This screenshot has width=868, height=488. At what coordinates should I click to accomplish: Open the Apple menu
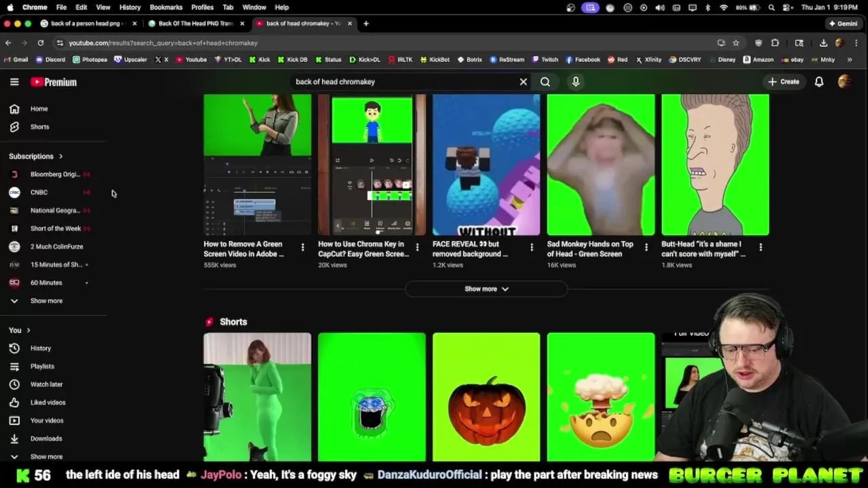(x=10, y=7)
